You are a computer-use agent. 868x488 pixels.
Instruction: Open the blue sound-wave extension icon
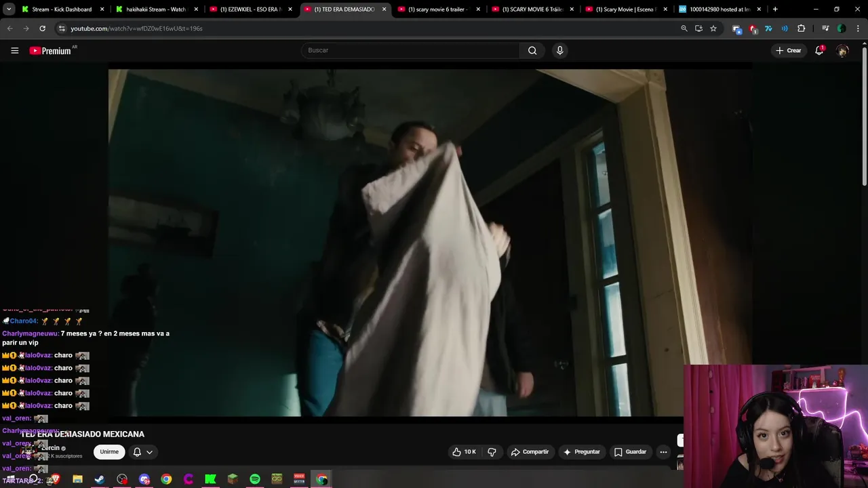tap(785, 28)
